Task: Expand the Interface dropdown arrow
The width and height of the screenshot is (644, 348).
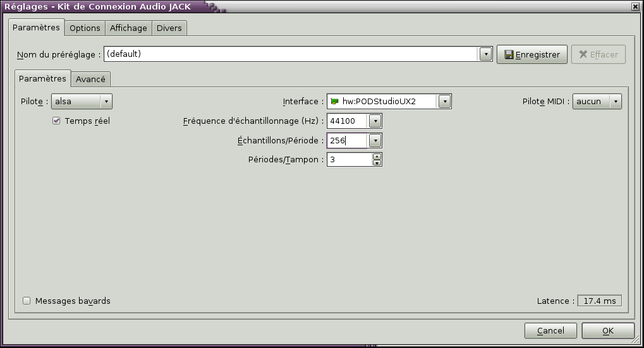Action: pos(445,101)
